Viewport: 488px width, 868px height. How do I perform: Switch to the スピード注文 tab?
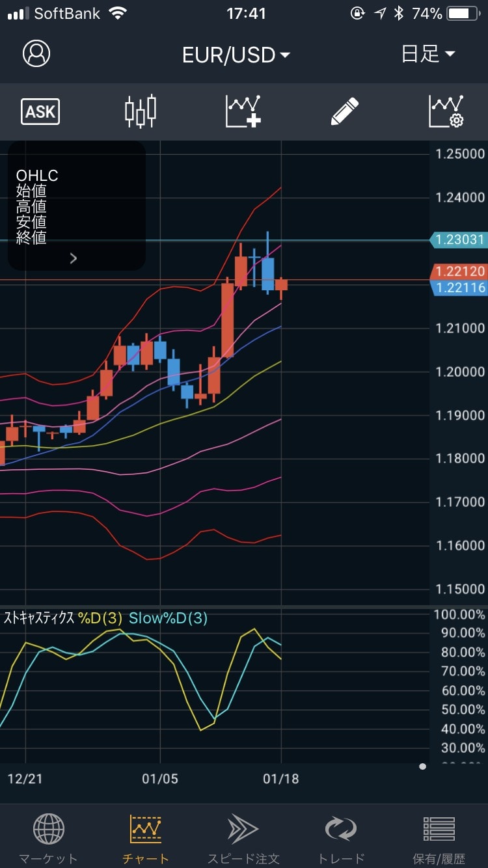243,839
